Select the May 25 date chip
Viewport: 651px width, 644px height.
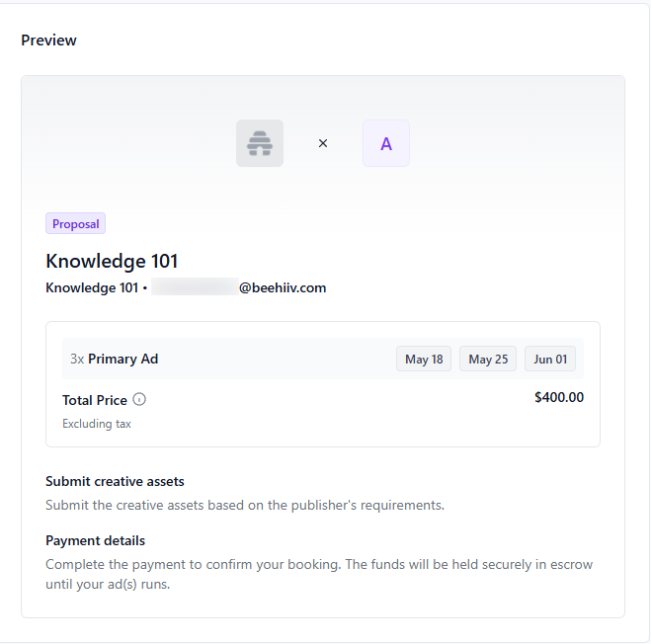[x=488, y=359]
